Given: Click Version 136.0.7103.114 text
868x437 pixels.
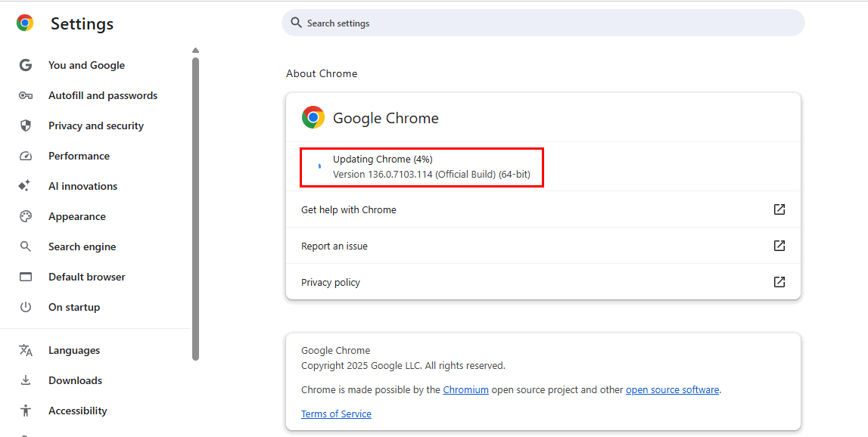Looking at the screenshot, I should [432, 174].
